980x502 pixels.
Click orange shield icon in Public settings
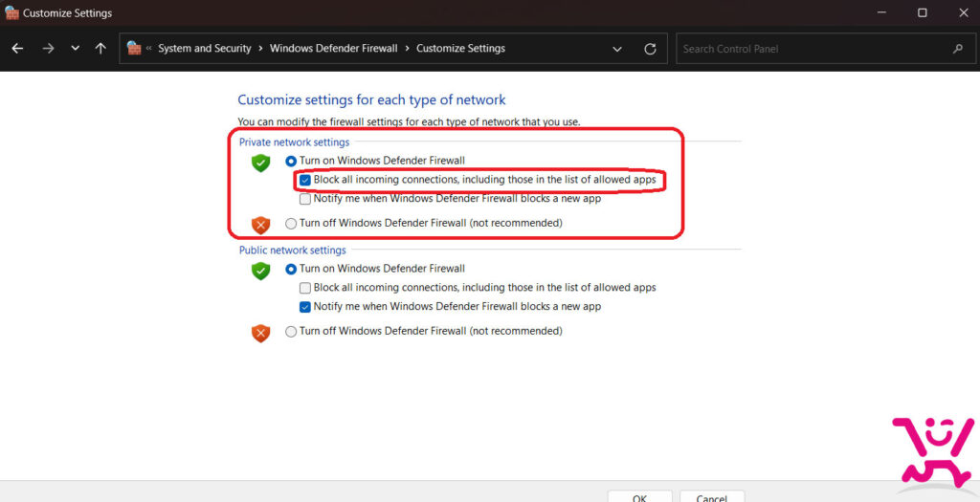tap(260, 333)
